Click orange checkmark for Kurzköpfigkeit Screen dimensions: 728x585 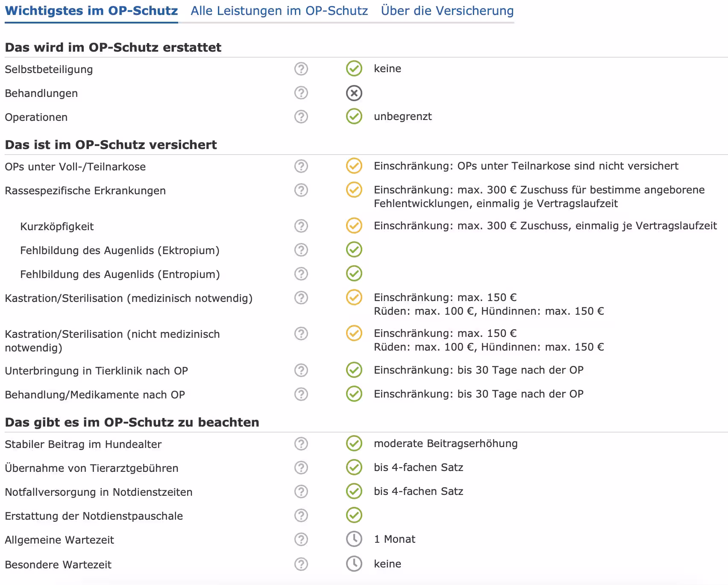354,225
